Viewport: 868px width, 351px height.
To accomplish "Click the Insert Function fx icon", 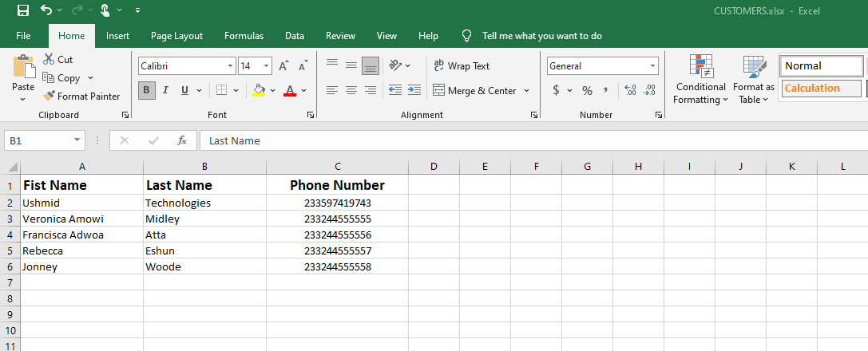I will (182, 140).
